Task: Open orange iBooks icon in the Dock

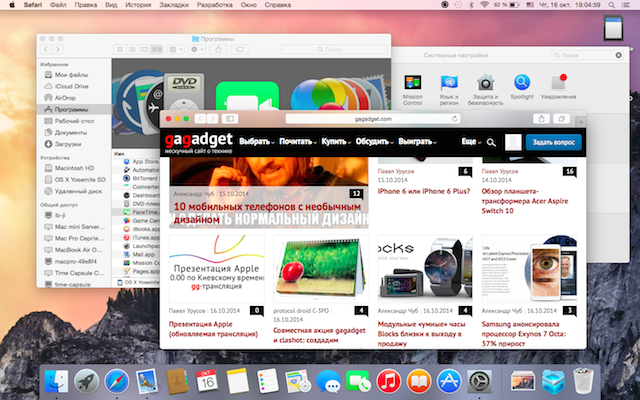Action: (419, 382)
